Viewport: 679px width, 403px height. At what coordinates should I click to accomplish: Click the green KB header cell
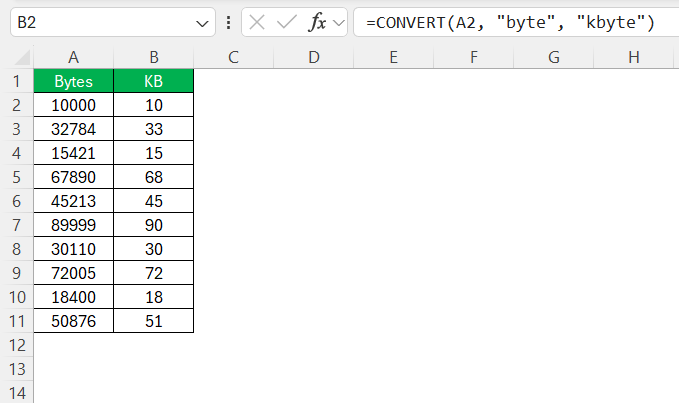pos(154,81)
